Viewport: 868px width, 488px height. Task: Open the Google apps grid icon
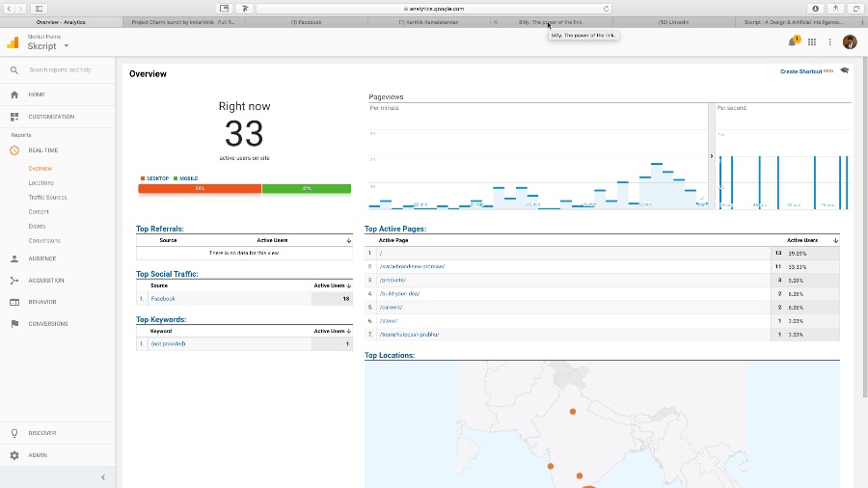[x=812, y=42]
